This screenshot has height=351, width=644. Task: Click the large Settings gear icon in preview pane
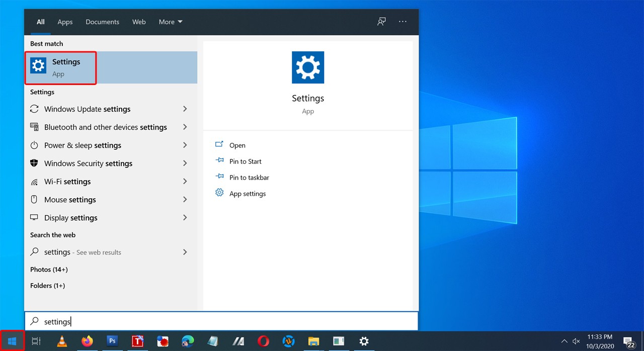coord(308,67)
